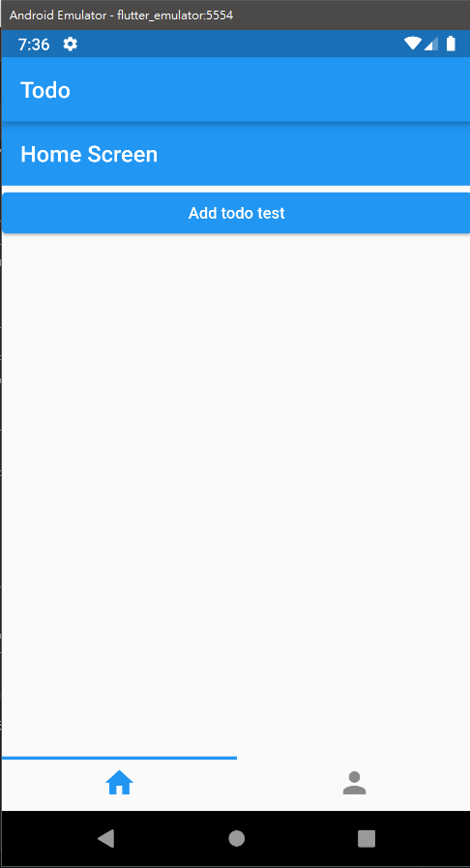
Task: Switch to the Profile person tab
Action: [x=355, y=783]
